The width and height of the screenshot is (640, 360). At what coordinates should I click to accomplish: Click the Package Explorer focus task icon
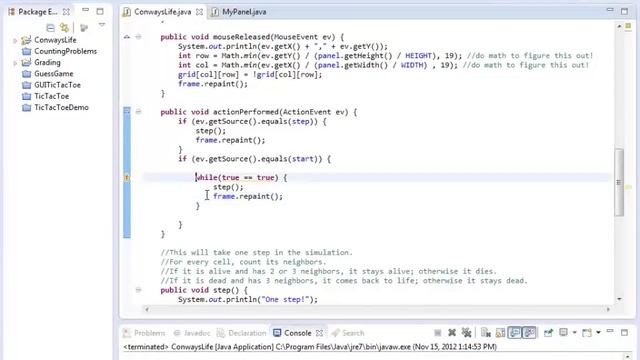point(84,28)
